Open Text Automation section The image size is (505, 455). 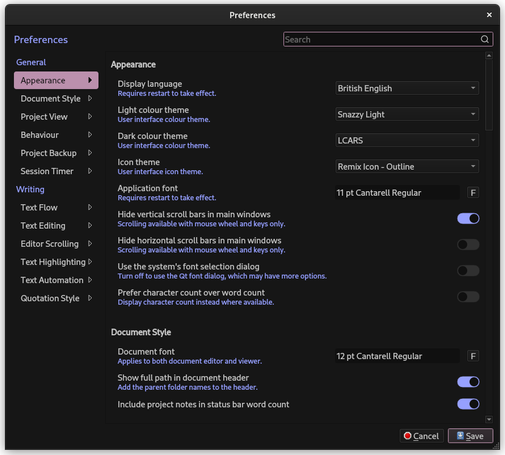click(x=56, y=280)
